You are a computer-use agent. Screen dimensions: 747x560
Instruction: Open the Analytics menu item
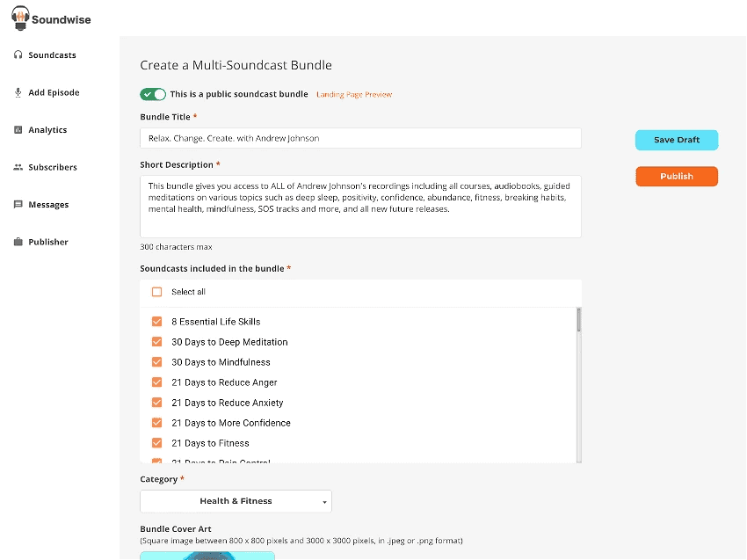tap(47, 130)
